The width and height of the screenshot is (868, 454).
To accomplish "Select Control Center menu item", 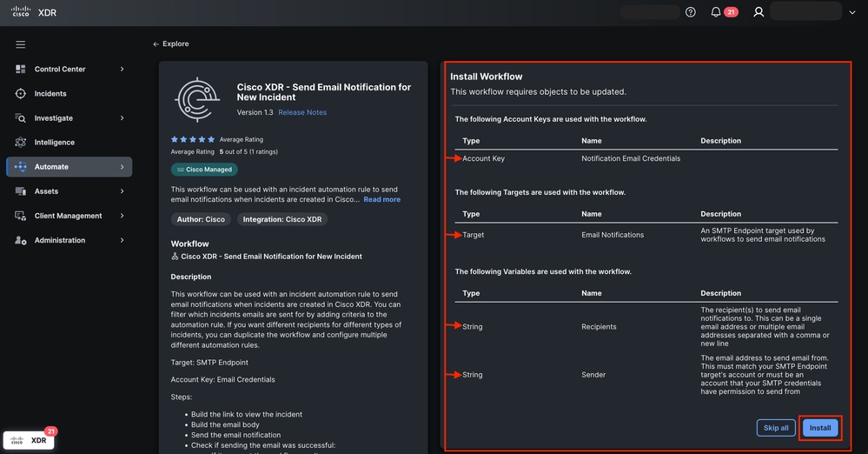I will click(60, 69).
